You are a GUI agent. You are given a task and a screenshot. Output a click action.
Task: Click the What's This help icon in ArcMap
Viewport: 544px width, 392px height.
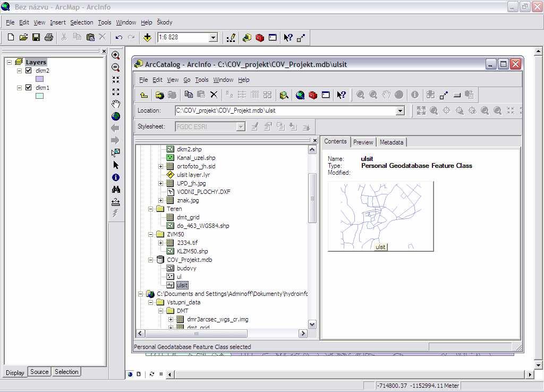click(x=288, y=38)
